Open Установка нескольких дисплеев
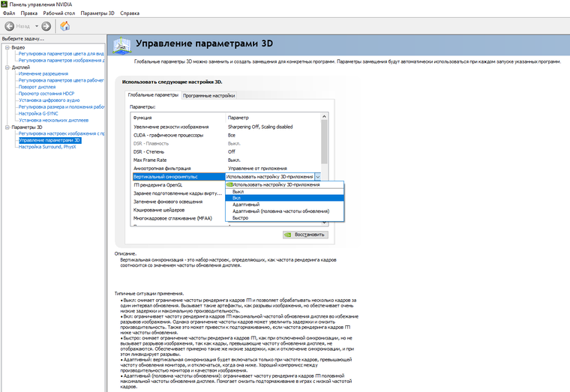Image resolution: width=570 pixels, height=392 pixels. click(53, 120)
